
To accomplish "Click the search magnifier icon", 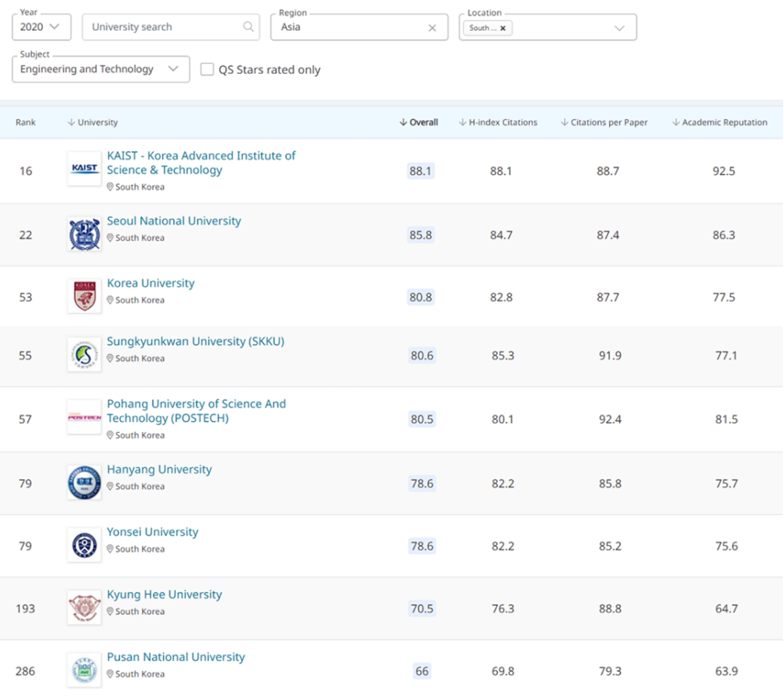I will pos(248,27).
